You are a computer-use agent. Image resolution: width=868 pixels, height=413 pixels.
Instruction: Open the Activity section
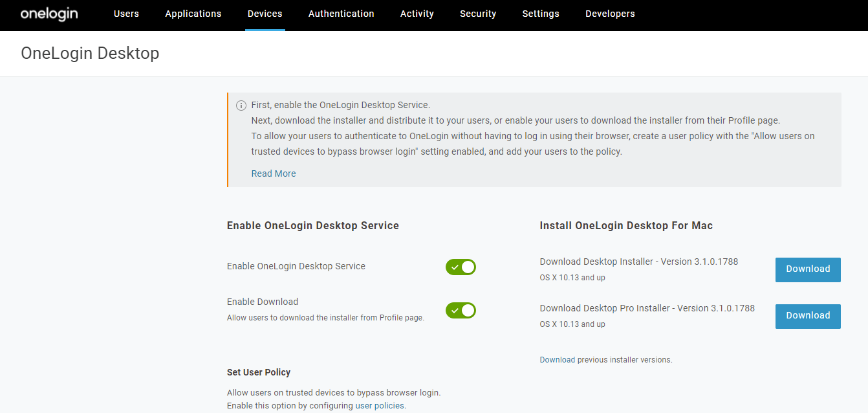click(417, 14)
